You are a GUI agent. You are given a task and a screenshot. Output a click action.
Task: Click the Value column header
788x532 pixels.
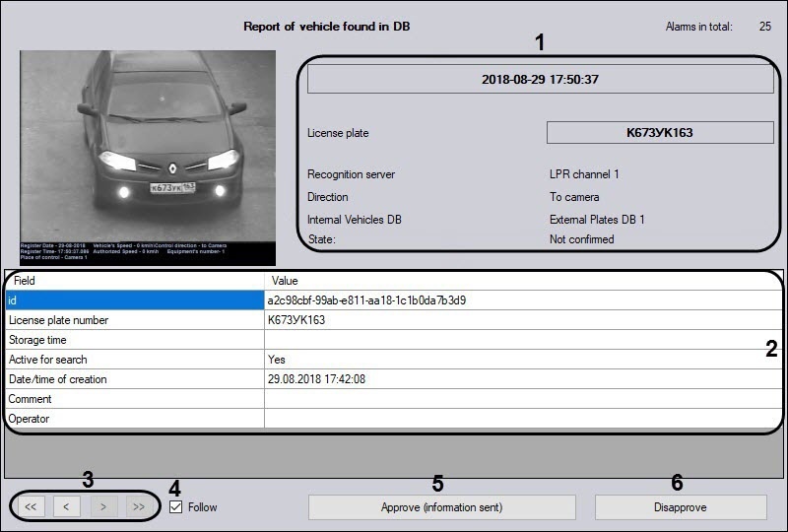(522, 281)
